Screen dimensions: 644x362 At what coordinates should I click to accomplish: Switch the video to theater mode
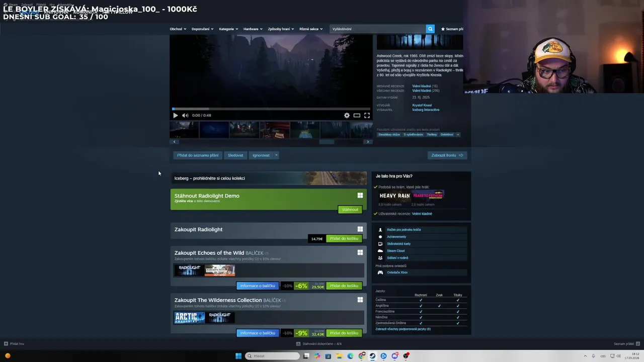[x=357, y=115]
